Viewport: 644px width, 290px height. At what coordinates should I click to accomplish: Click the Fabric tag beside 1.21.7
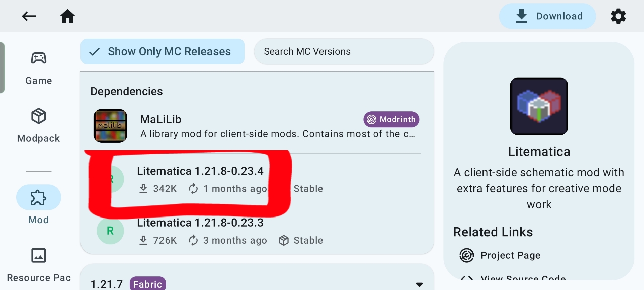[x=147, y=284]
